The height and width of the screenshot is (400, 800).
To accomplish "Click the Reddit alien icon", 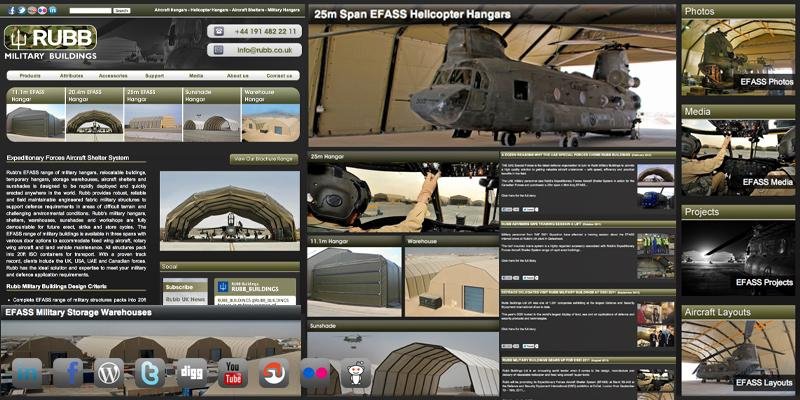I will 355,374.
